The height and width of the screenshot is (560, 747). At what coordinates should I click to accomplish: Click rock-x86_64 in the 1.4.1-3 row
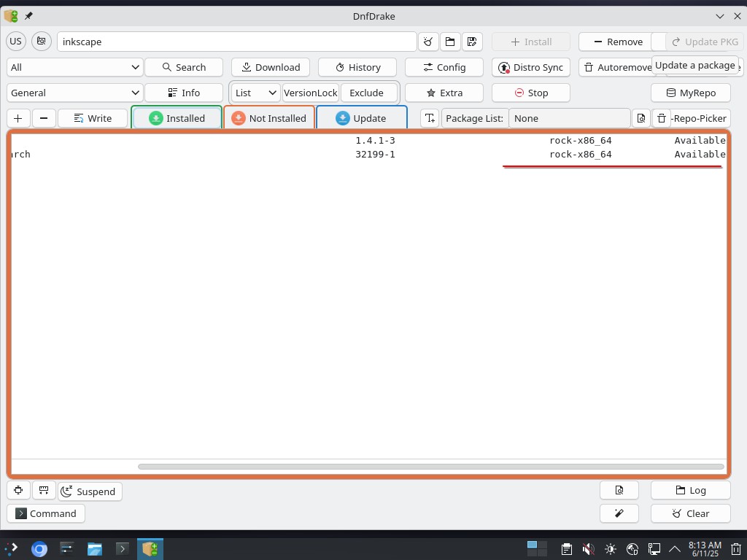click(x=580, y=141)
